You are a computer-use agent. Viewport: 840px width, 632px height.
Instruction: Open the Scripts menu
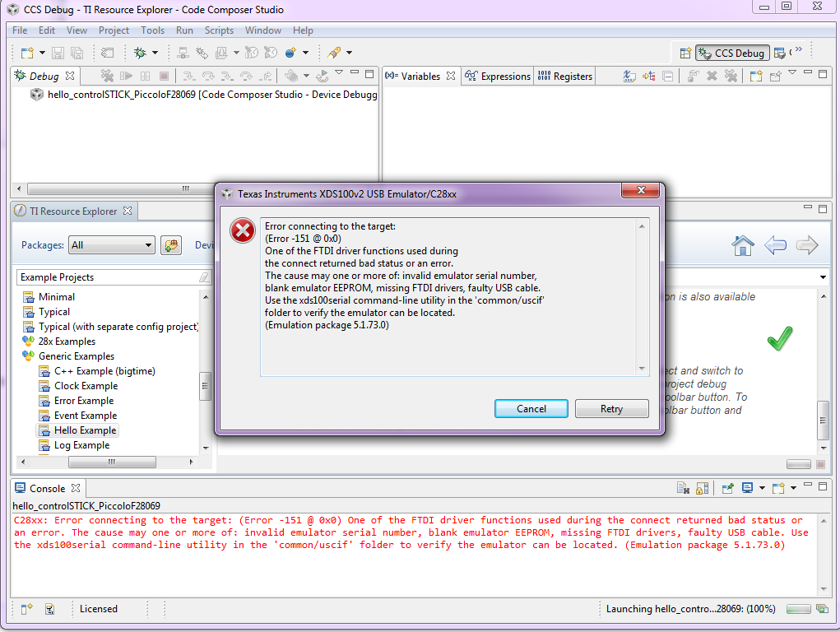(219, 30)
